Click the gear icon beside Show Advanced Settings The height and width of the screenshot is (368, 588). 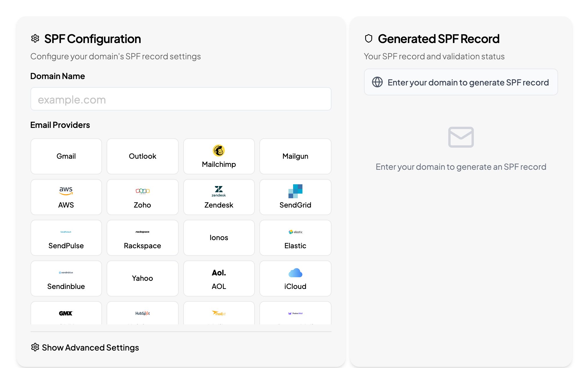click(x=35, y=347)
